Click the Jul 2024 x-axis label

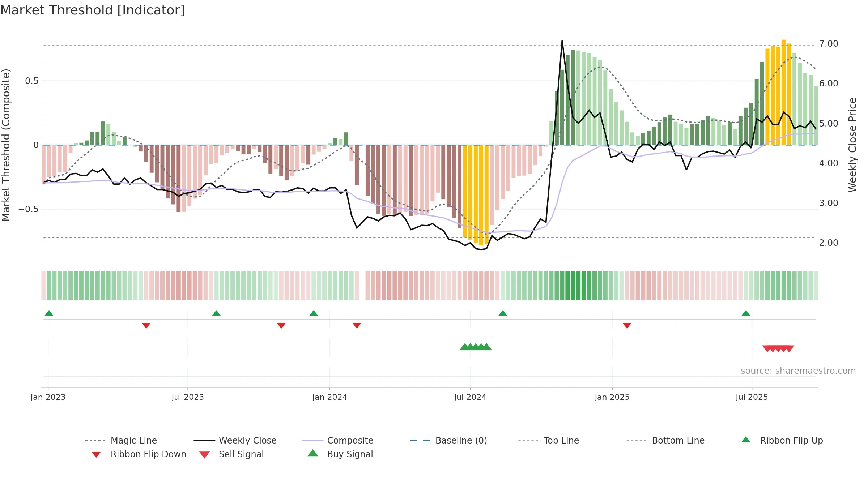coord(470,397)
